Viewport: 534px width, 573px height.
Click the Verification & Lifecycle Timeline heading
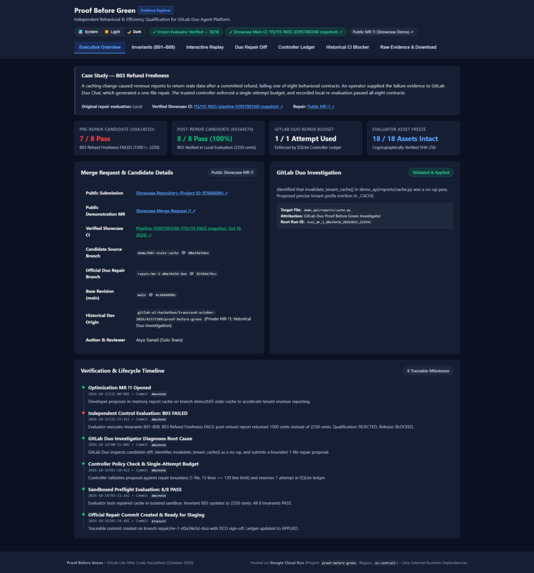pyautogui.click(x=122, y=371)
